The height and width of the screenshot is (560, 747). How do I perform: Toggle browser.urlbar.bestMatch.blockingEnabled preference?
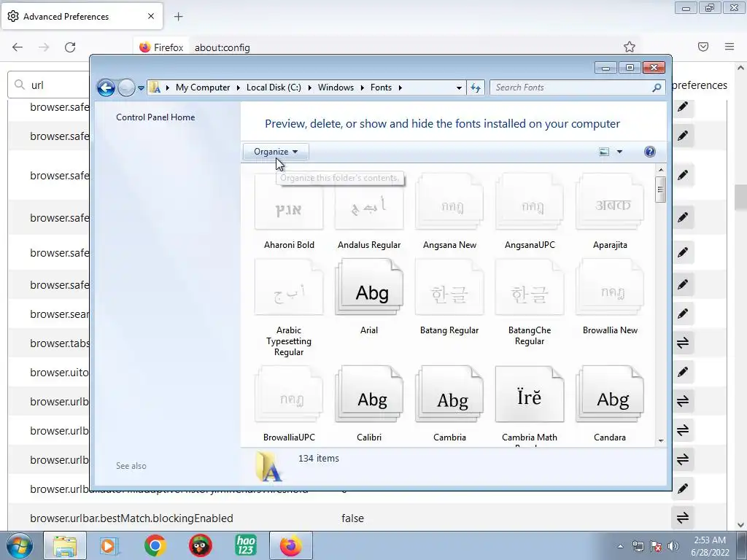[x=683, y=518]
